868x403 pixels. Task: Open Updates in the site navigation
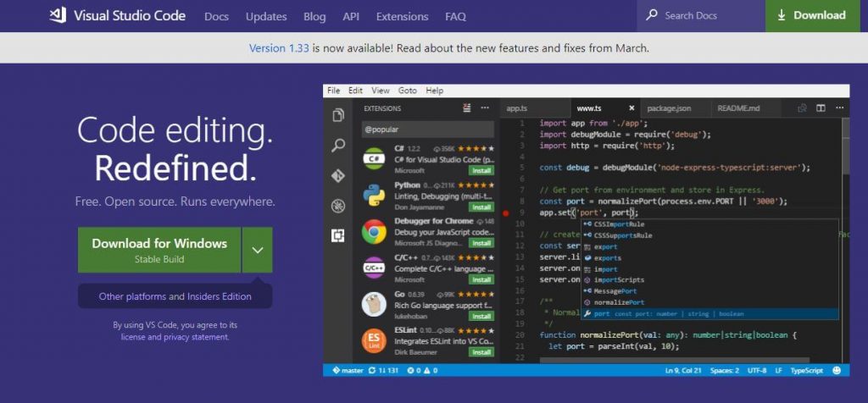click(x=266, y=17)
